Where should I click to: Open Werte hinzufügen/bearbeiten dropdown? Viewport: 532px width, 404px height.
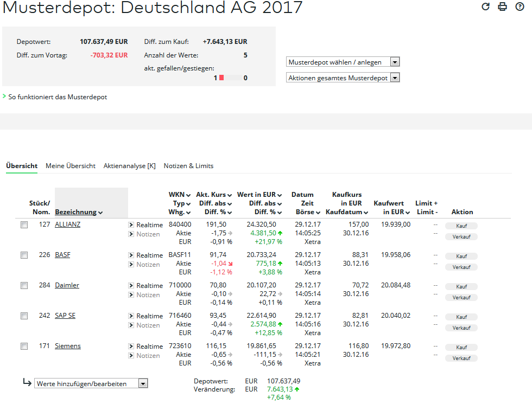point(91,384)
